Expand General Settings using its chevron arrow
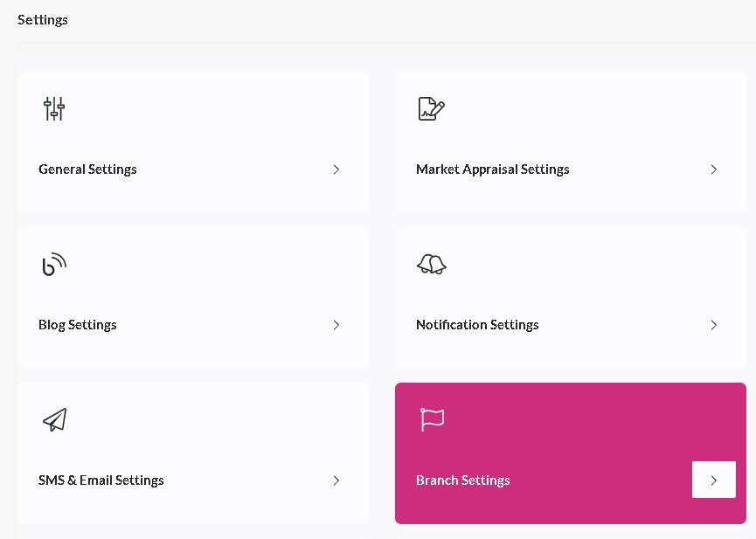Screen dimensions: 756x539 coord(336,169)
